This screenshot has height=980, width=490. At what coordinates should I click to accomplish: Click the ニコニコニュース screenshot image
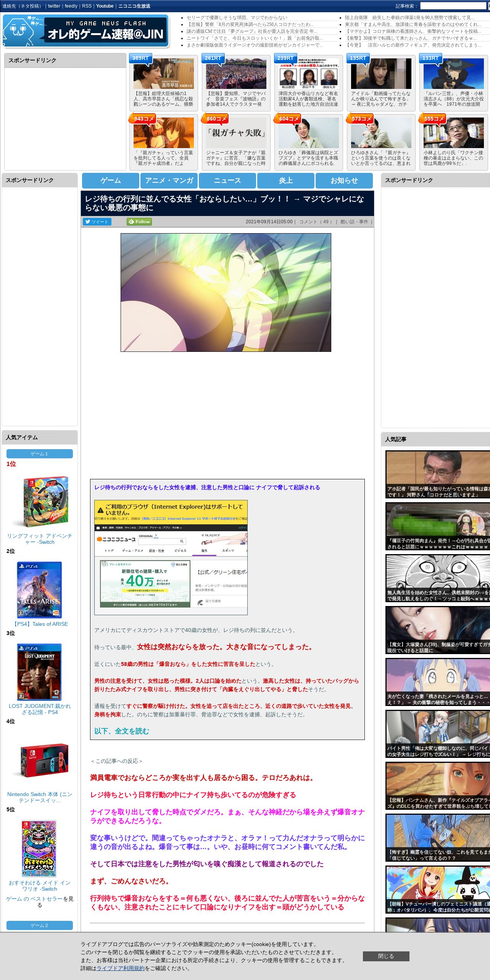(171, 558)
